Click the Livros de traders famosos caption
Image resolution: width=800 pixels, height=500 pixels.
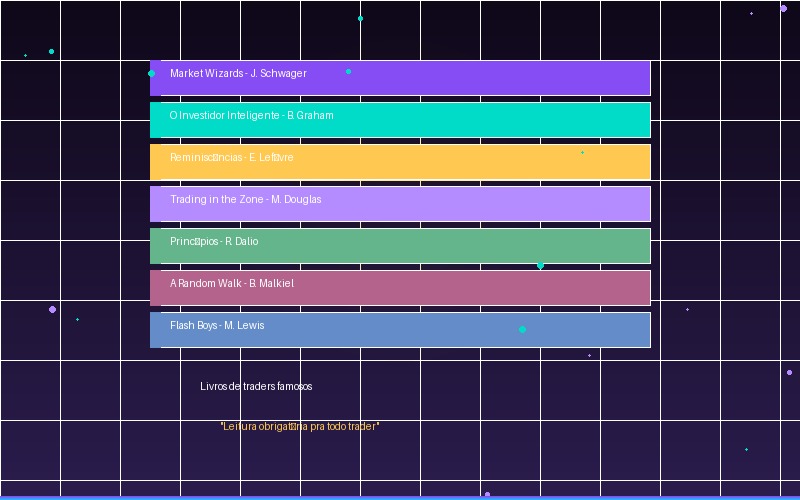click(x=256, y=386)
